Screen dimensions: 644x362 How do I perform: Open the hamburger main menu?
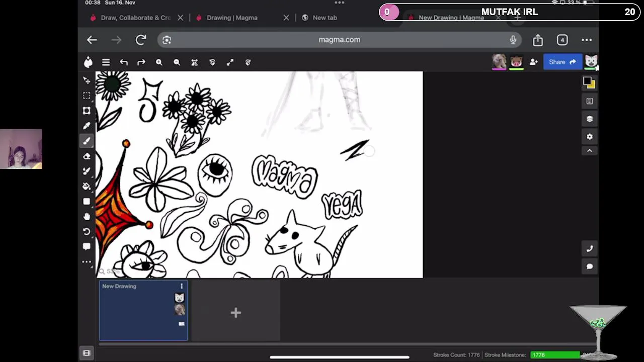[106, 62]
